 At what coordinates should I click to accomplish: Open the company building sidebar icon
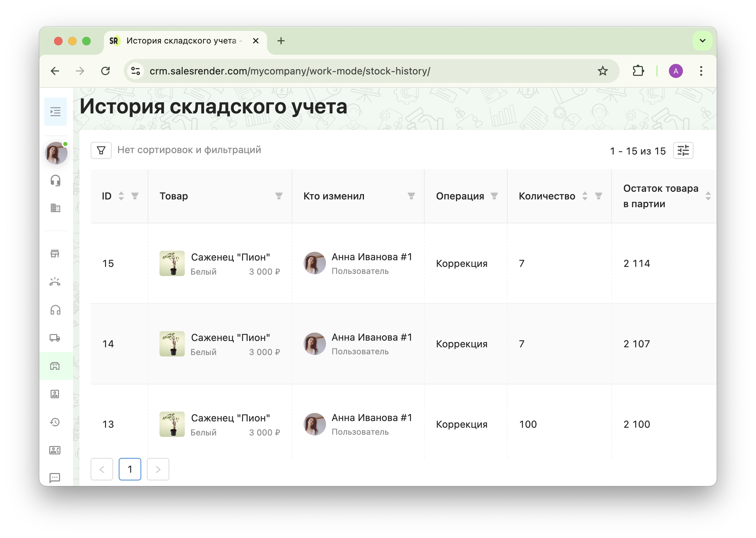[56, 208]
